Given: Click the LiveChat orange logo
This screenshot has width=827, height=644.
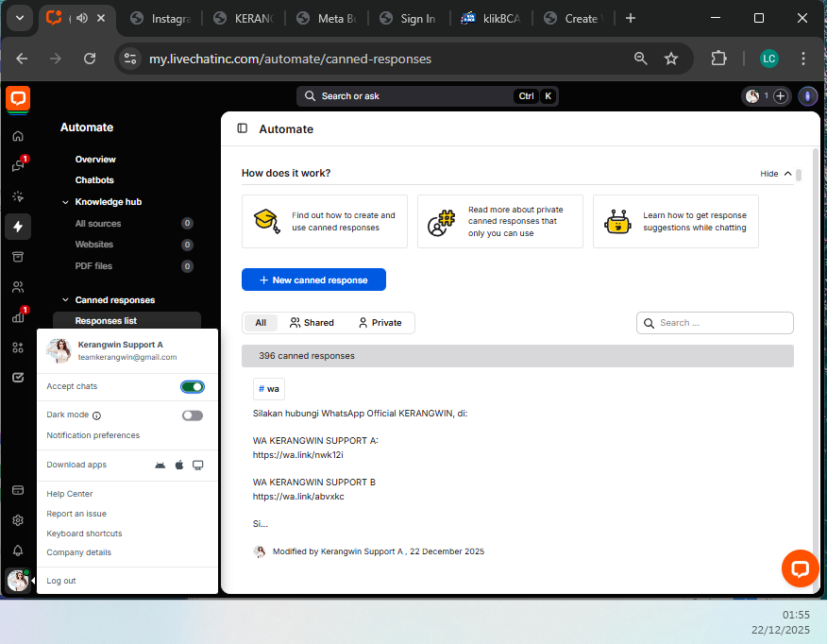Looking at the screenshot, I should (x=18, y=98).
